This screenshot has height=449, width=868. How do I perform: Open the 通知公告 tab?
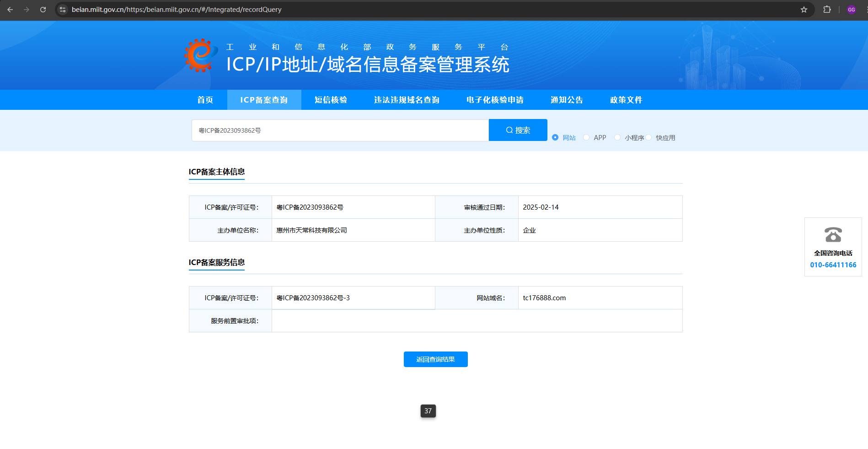(567, 100)
